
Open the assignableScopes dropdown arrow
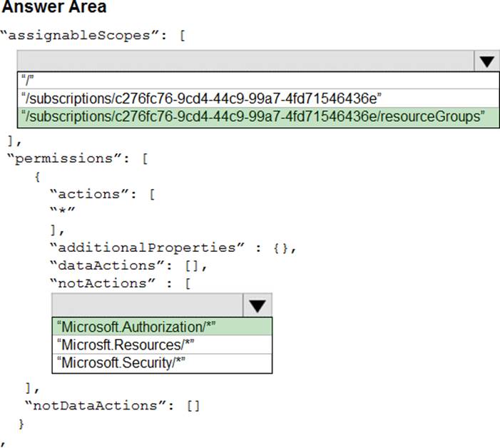[x=486, y=61]
